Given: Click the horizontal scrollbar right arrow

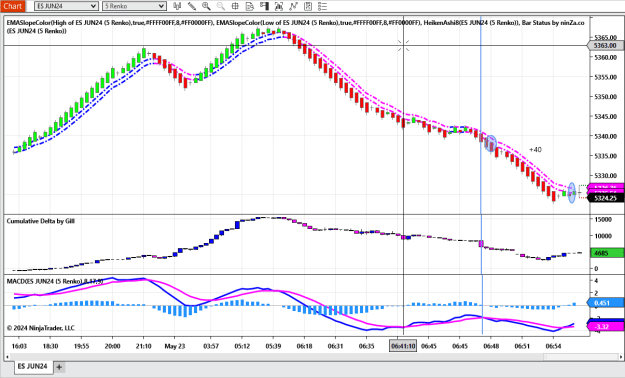Looking at the screenshot, I should coord(621,356).
